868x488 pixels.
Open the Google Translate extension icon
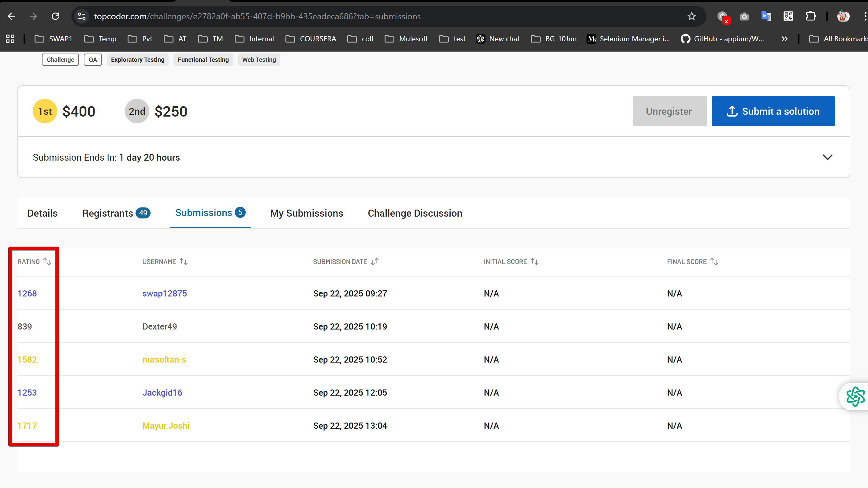point(766,16)
